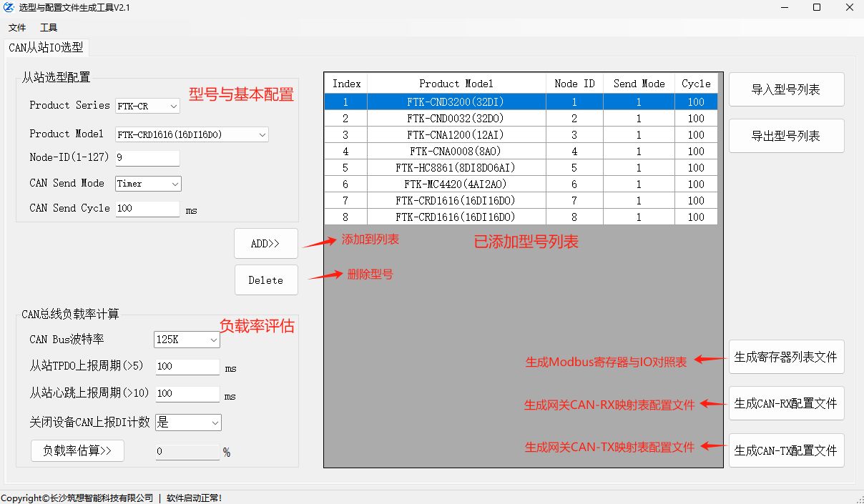Click the 生成CAN-TX配置文件 button
Viewport: 864px width, 504px height.
(x=786, y=451)
